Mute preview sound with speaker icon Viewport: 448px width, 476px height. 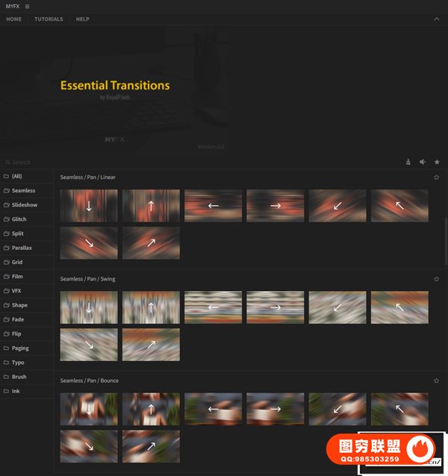point(423,162)
